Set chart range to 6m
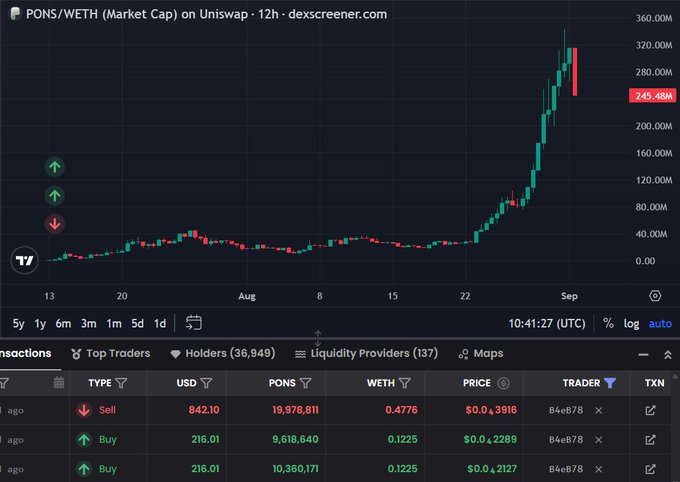The height and width of the screenshot is (482, 680). point(63,324)
